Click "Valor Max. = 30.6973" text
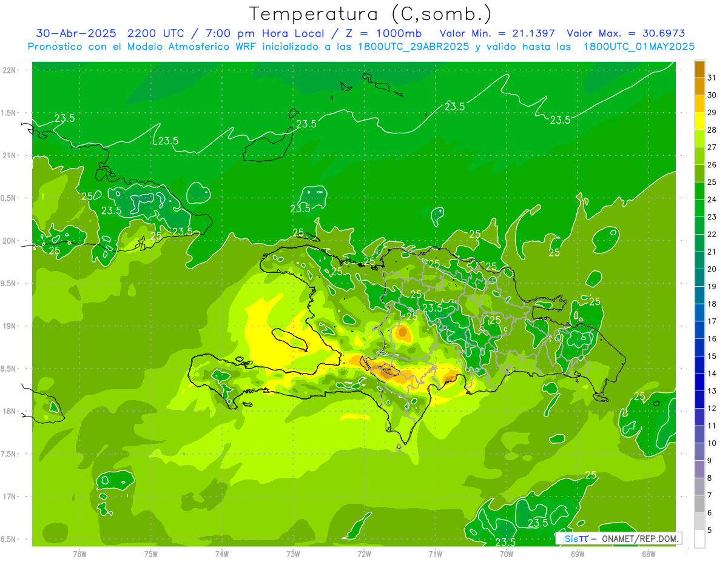The height and width of the screenshot is (562, 728). click(626, 33)
